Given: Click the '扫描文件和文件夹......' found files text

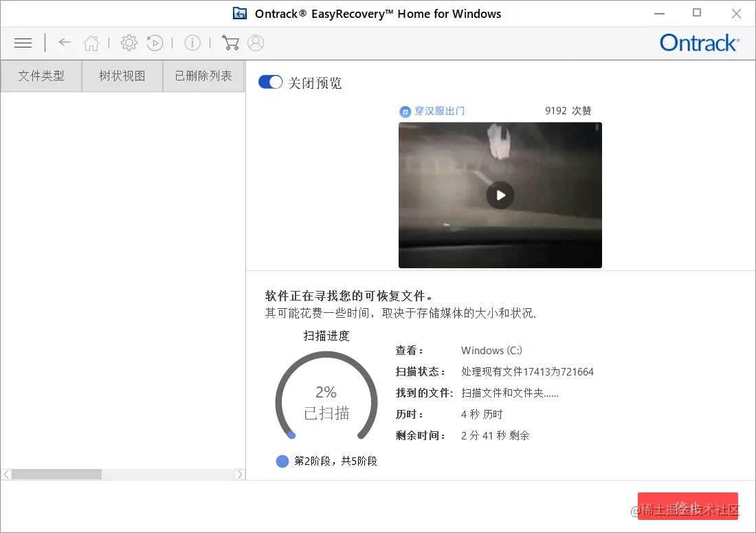Looking at the screenshot, I should [x=510, y=393].
